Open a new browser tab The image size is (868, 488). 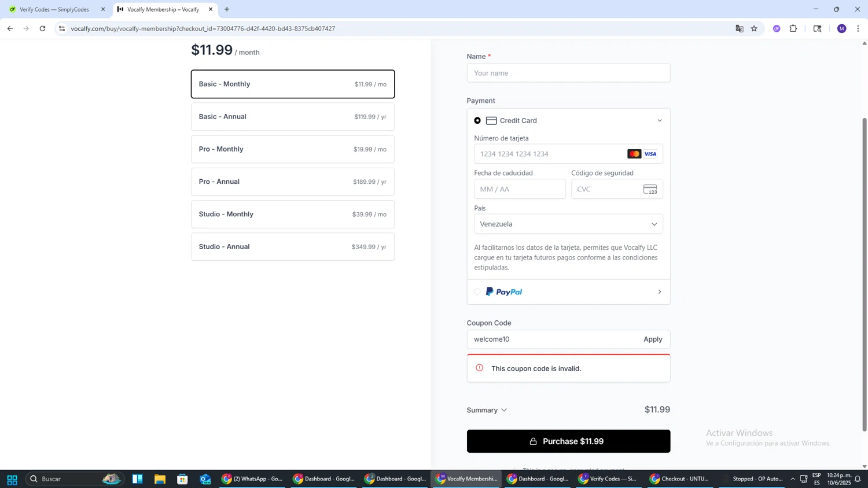pos(227,9)
